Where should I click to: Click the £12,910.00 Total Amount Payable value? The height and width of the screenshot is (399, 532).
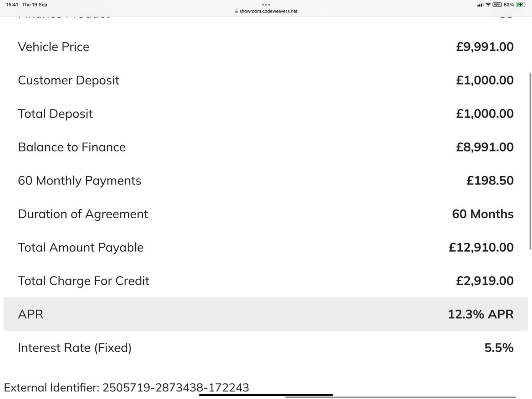pos(481,248)
